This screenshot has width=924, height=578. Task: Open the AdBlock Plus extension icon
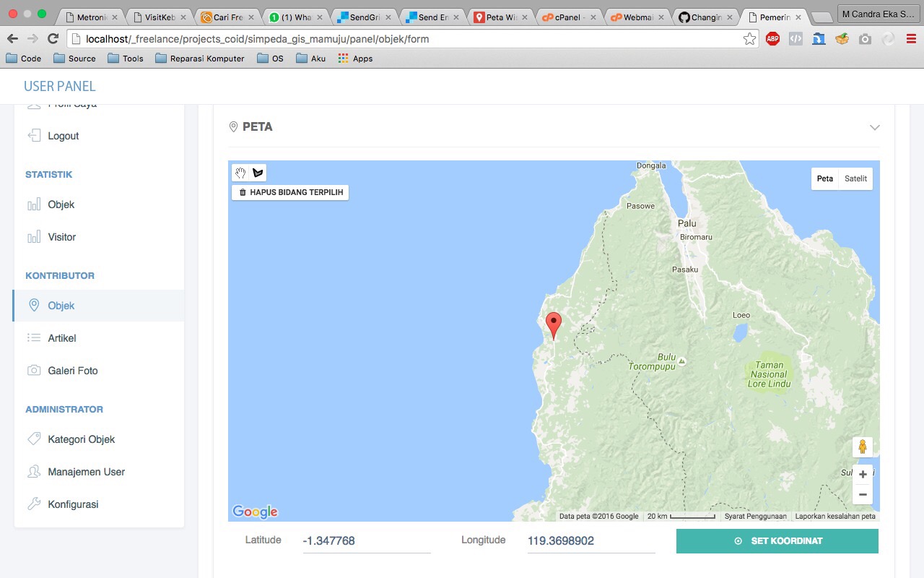[772, 39]
